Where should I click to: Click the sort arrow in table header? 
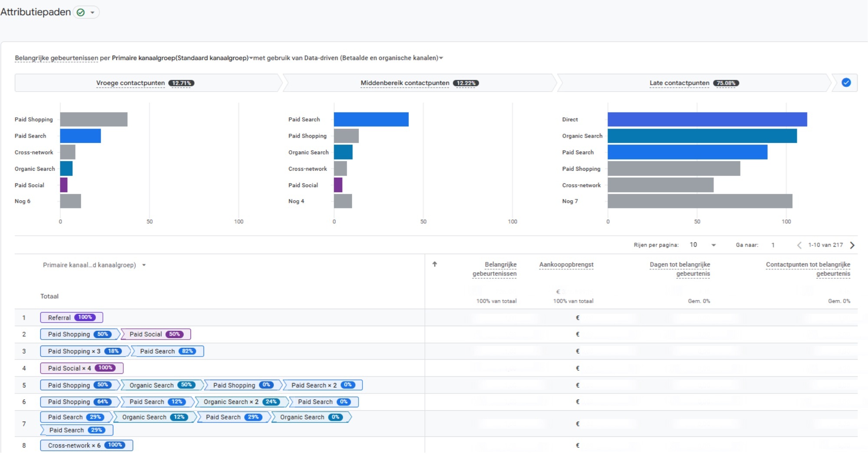434,264
